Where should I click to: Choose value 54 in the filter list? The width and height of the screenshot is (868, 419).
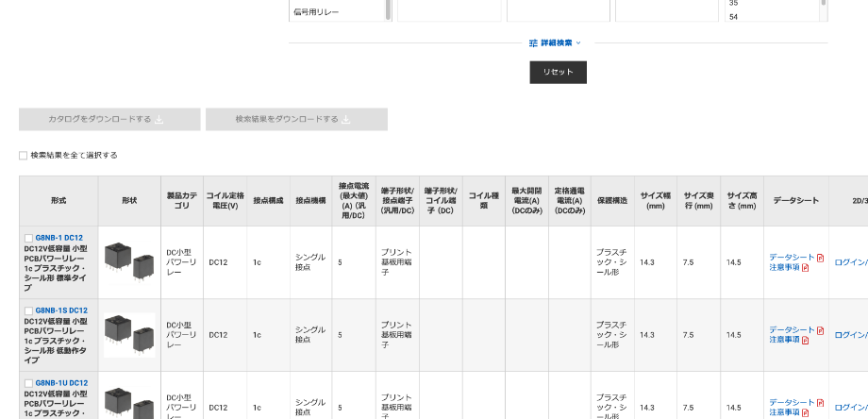point(734,16)
